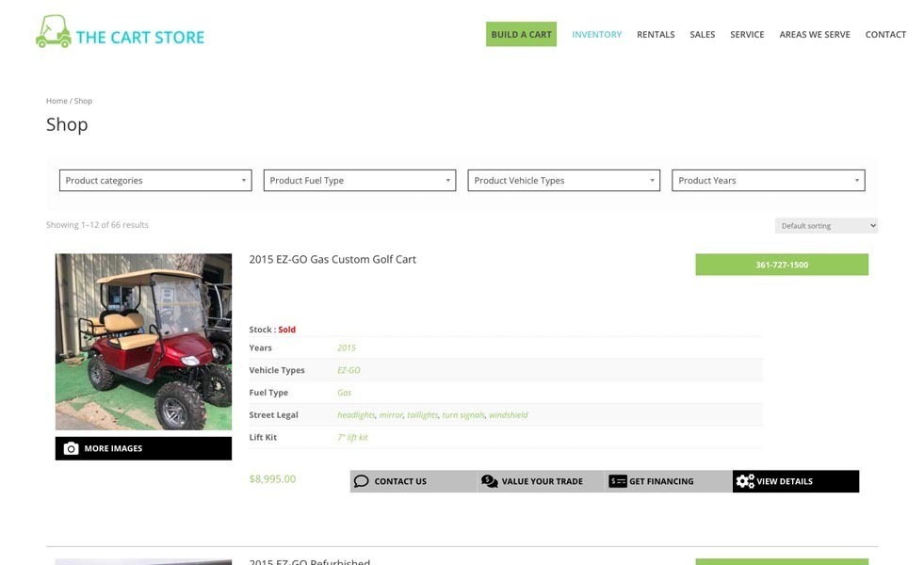Click the Sold stock status text
924x565 pixels.
tap(287, 330)
